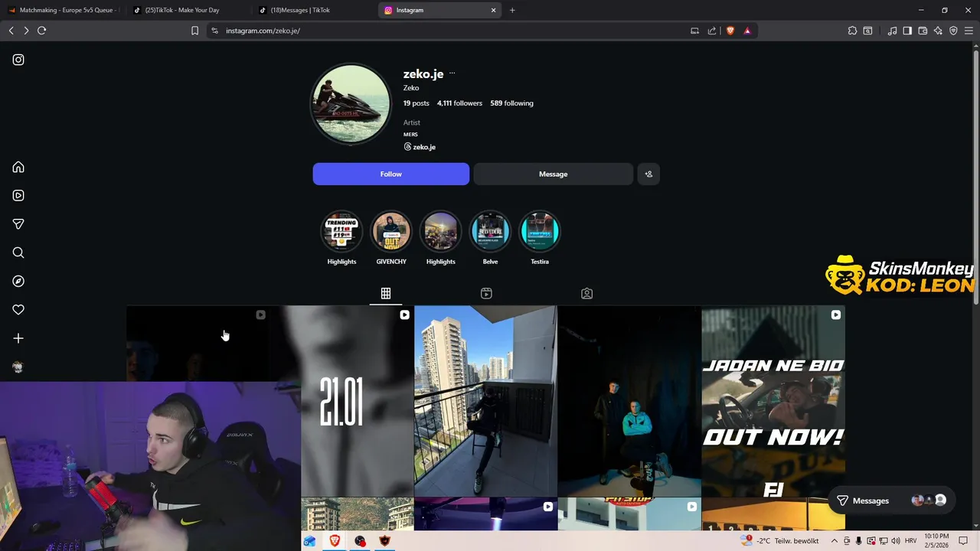This screenshot has height=551, width=980.
Task: Open Reels from the Instagram sidebar
Action: [x=18, y=196]
